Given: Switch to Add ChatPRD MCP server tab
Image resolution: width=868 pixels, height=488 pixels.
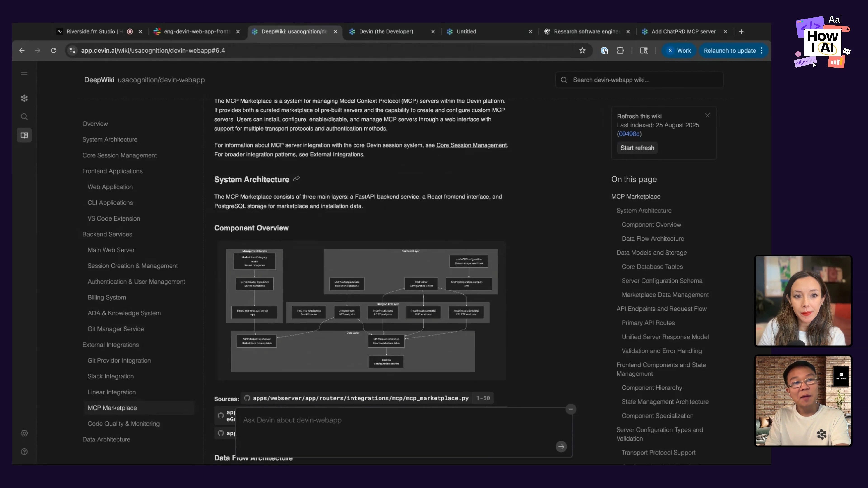Looking at the screenshot, I should (x=683, y=32).
